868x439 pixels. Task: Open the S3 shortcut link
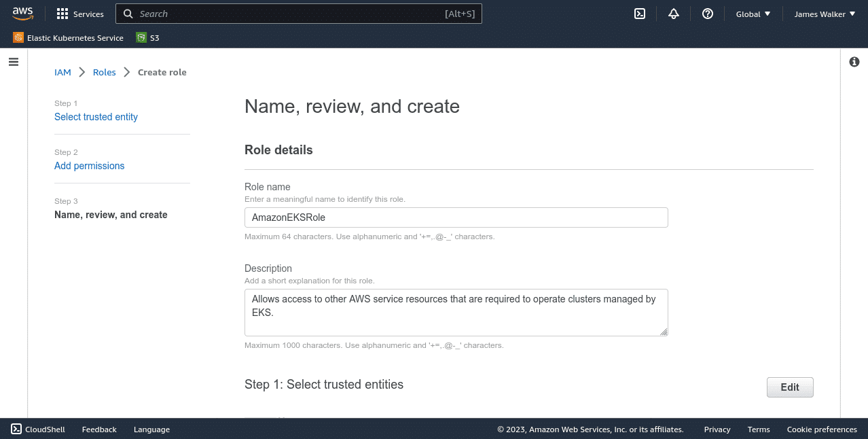pos(154,38)
